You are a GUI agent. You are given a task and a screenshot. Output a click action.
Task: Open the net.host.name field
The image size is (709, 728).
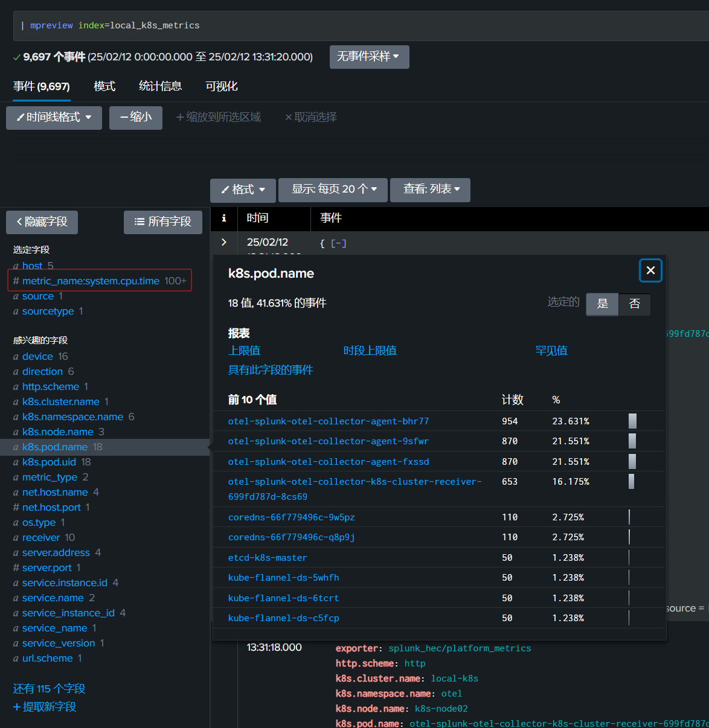tap(55, 492)
